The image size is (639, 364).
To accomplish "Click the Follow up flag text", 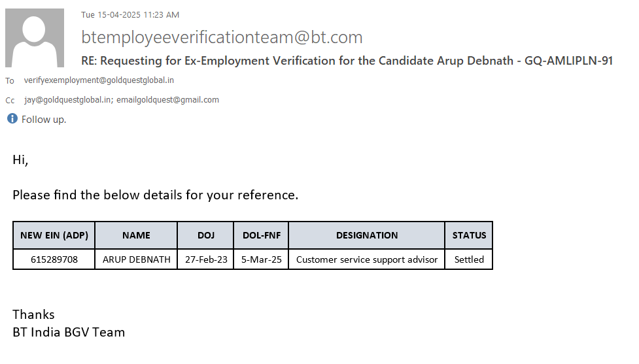I will [44, 120].
